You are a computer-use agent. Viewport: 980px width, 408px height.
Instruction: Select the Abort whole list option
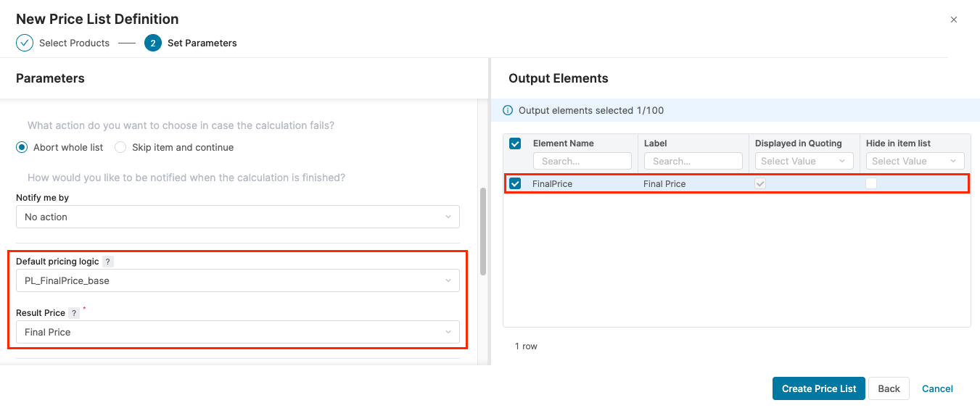coord(22,147)
